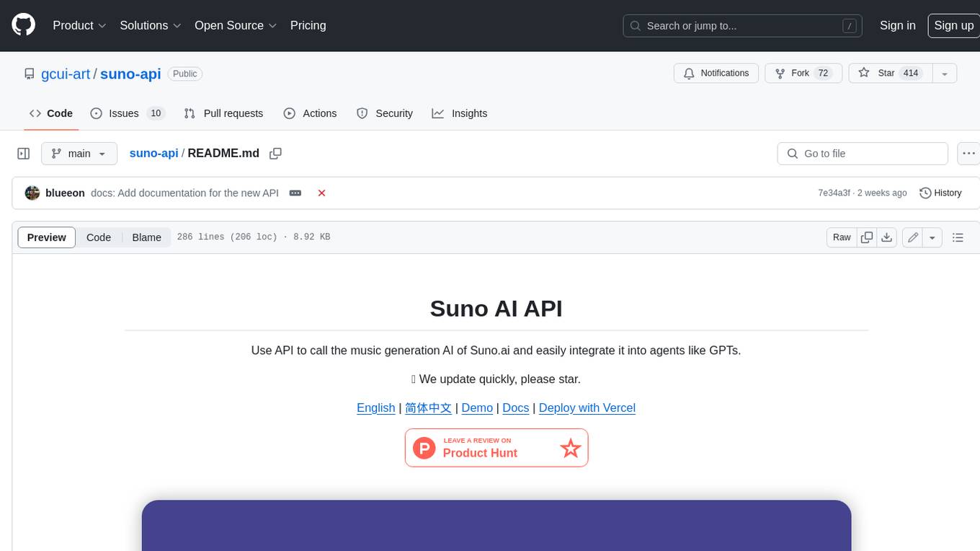Select the Blame view
The image size is (980, 551).
[x=147, y=237]
